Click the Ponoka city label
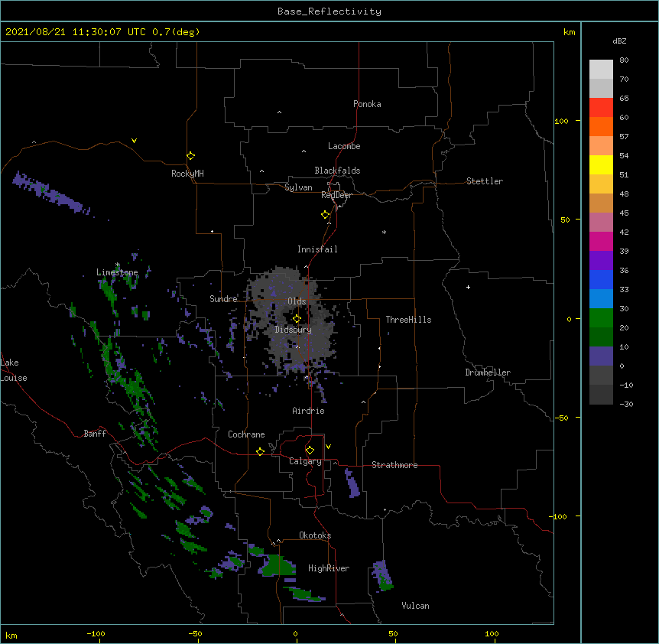 click(x=367, y=104)
